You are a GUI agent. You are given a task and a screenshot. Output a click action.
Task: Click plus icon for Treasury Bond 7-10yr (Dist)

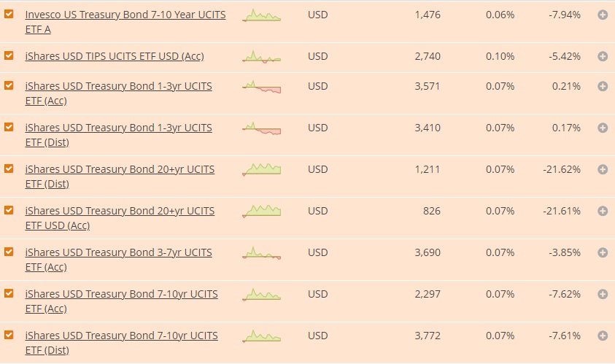tap(603, 336)
